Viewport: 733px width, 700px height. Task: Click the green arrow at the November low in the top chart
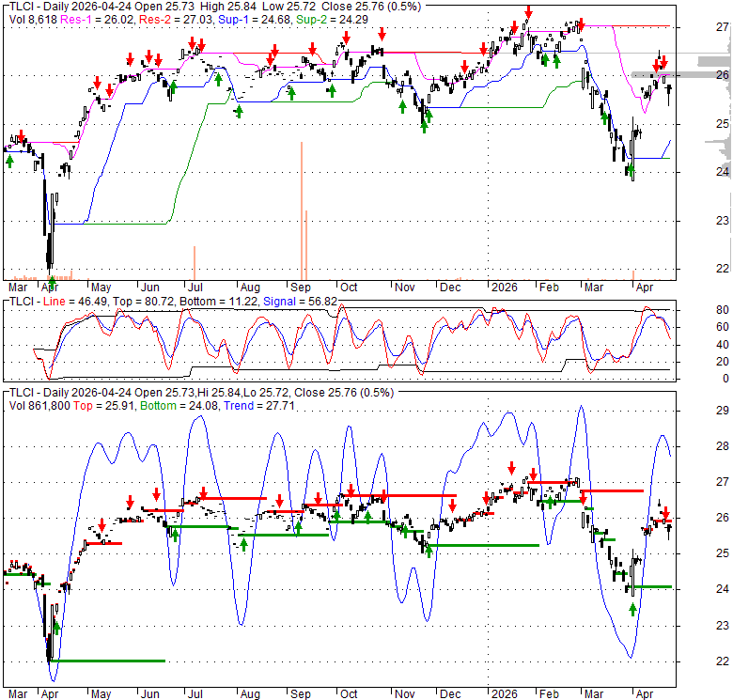coord(424,125)
